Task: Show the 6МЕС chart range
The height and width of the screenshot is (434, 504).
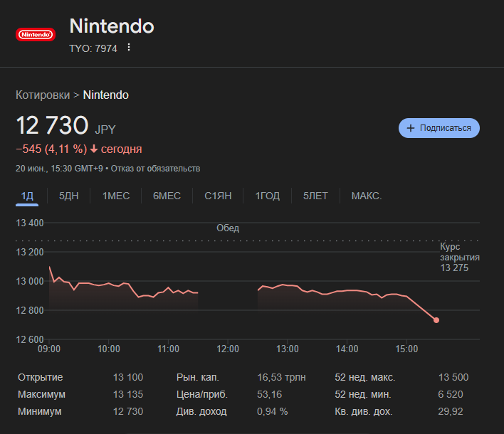Action: pyautogui.click(x=167, y=196)
